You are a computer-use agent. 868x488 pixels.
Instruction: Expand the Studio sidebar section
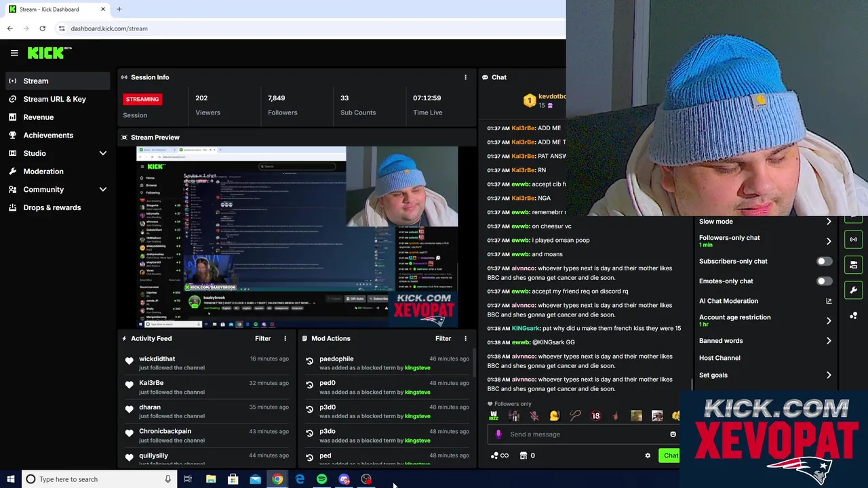click(103, 153)
